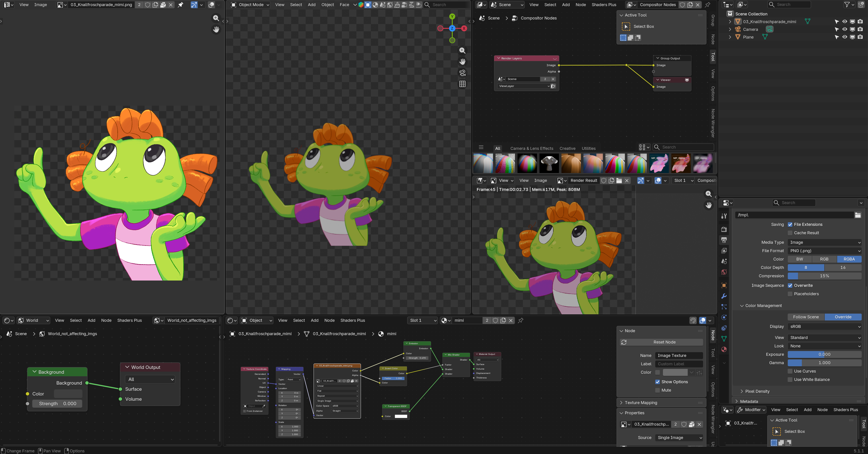Click the monkey head asset thumbnail

click(x=549, y=163)
